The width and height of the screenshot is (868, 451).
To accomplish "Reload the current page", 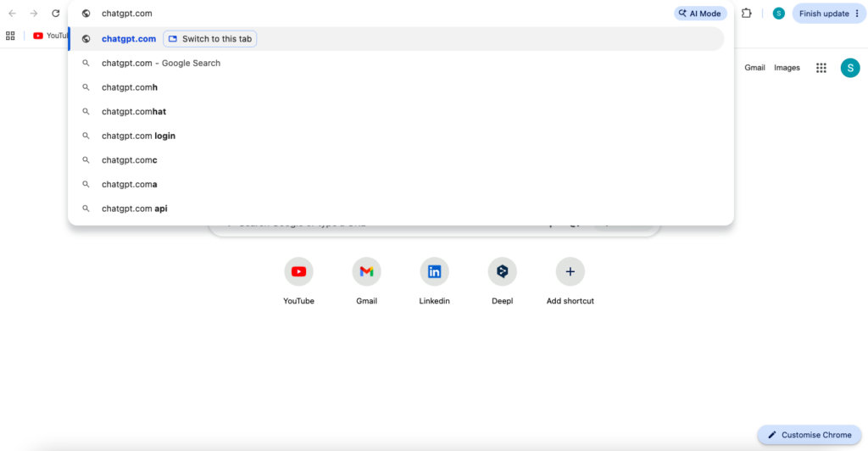I will (x=55, y=14).
